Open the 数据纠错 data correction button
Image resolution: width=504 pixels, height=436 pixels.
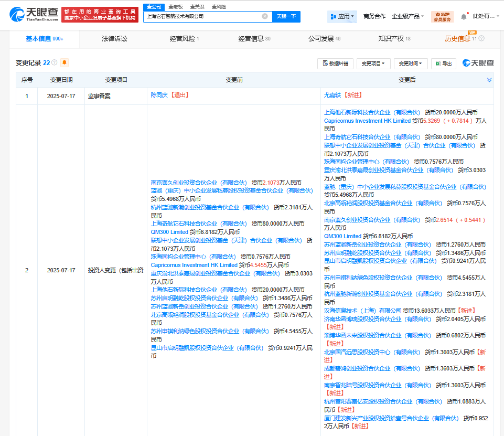click(x=335, y=63)
